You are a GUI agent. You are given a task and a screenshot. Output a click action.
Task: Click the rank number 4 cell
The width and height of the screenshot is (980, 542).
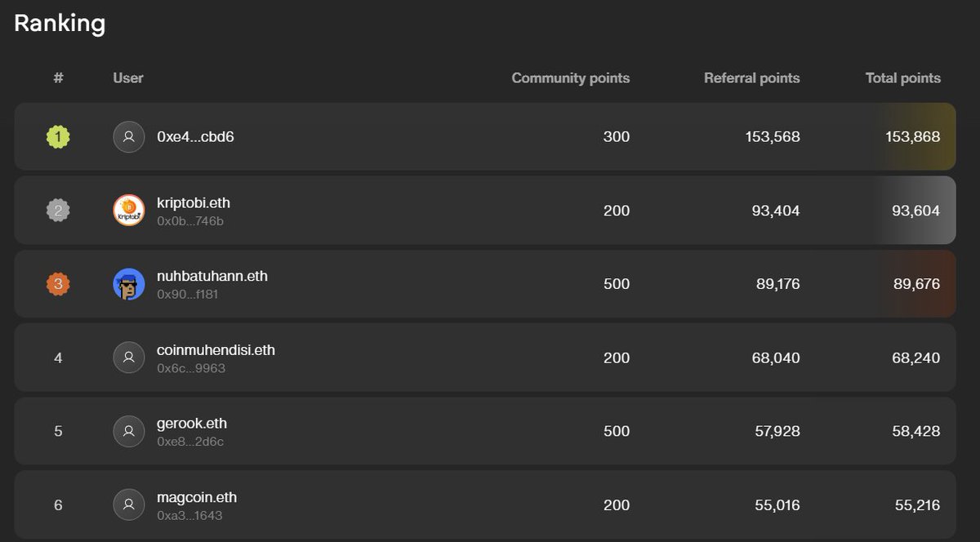58,358
